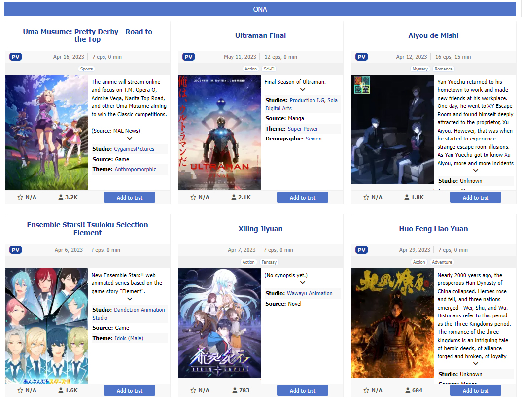Click the star icon for Huo Feng Liao Yuan
522x420 pixels.
[366, 390]
